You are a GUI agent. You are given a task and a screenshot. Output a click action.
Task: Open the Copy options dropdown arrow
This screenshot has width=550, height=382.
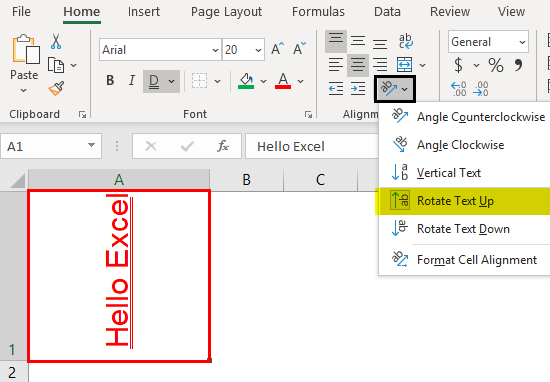pos(73,65)
